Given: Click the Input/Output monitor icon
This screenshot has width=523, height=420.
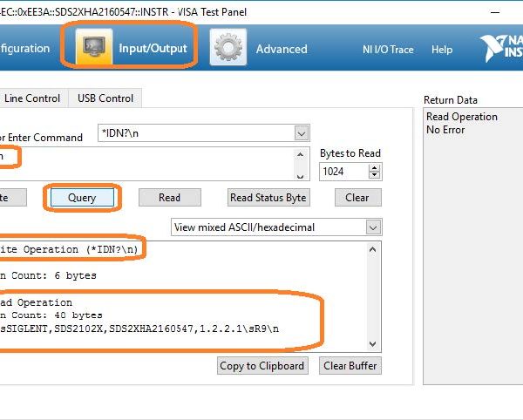Looking at the screenshot, I should (x=93, y=48).
